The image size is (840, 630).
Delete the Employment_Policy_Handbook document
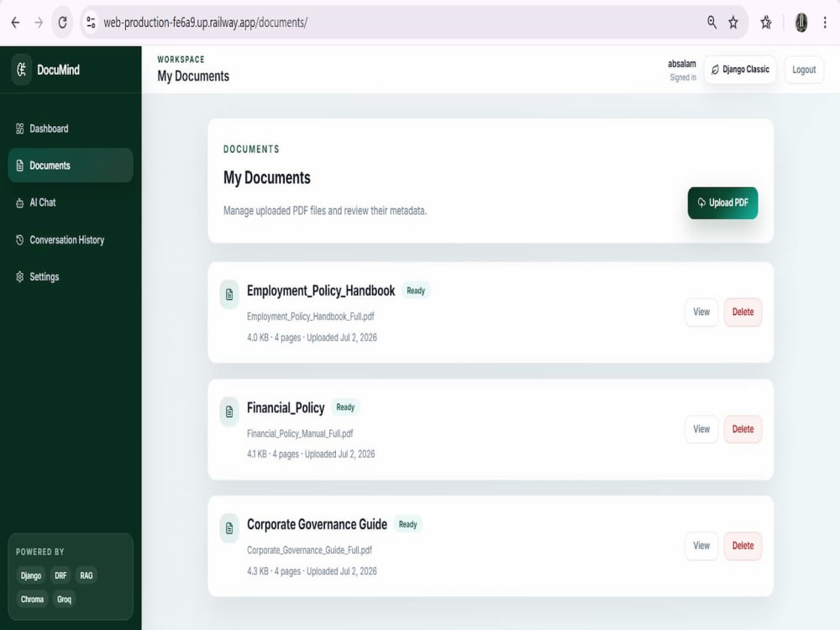[743, 312]
